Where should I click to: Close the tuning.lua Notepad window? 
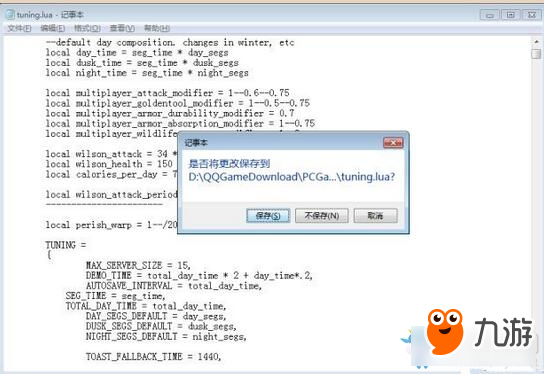[532, 15]
